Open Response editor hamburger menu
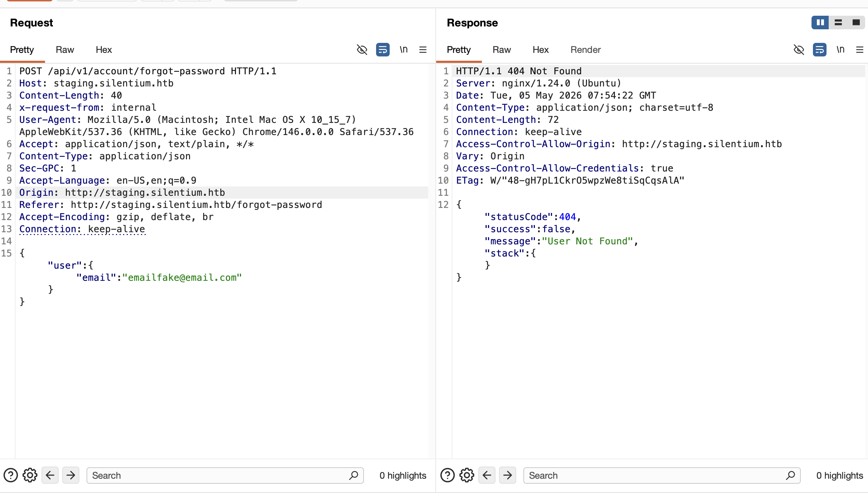 [860, 50]
